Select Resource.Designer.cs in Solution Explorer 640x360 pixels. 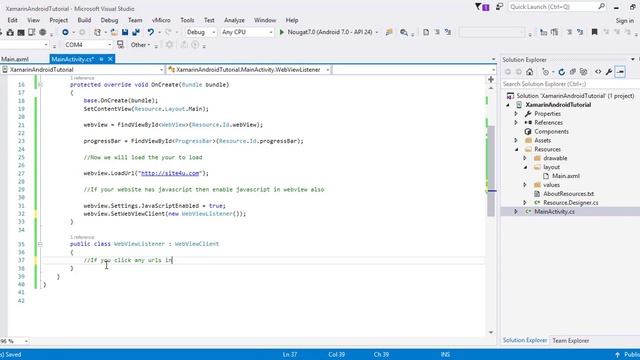tap(571, 202)
